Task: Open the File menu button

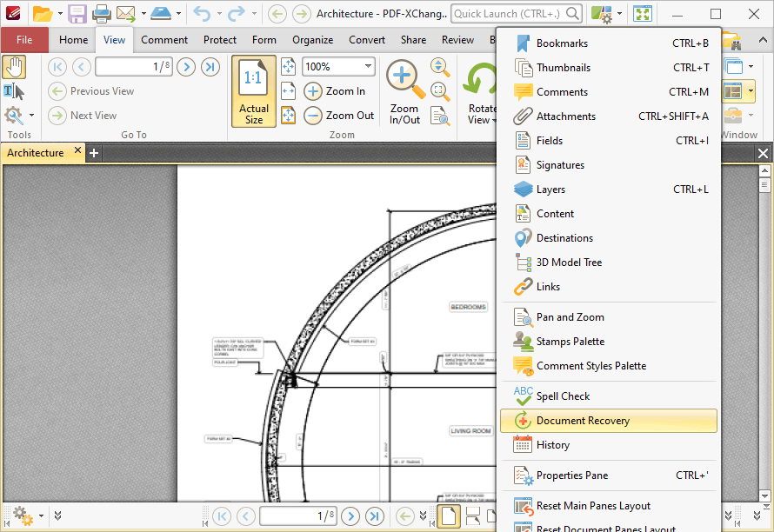Action: pyautogui.click(x=24, y=40)
